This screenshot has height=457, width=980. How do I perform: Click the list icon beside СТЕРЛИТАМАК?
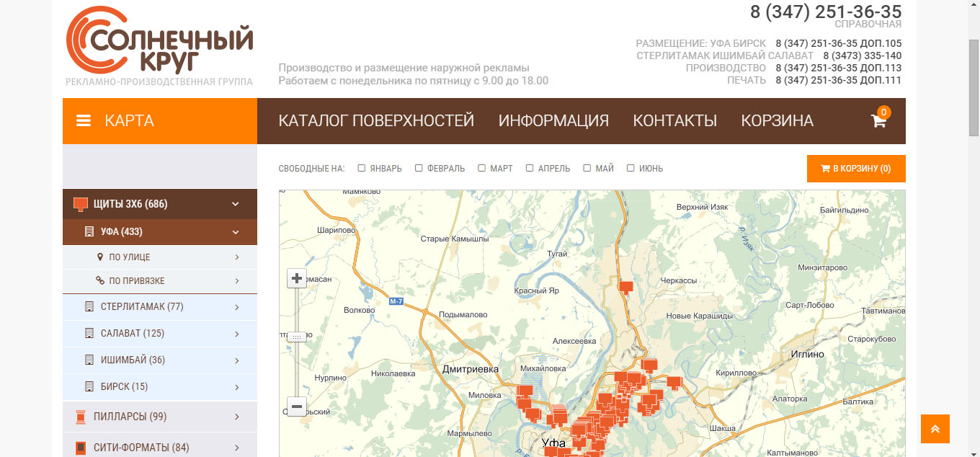point(89,307)
